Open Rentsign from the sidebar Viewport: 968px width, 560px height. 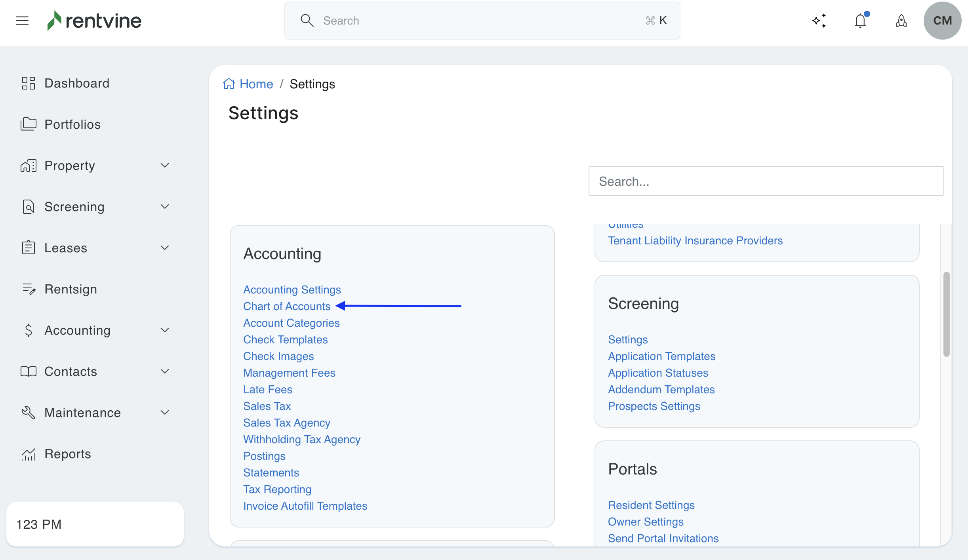coord(71,289)
